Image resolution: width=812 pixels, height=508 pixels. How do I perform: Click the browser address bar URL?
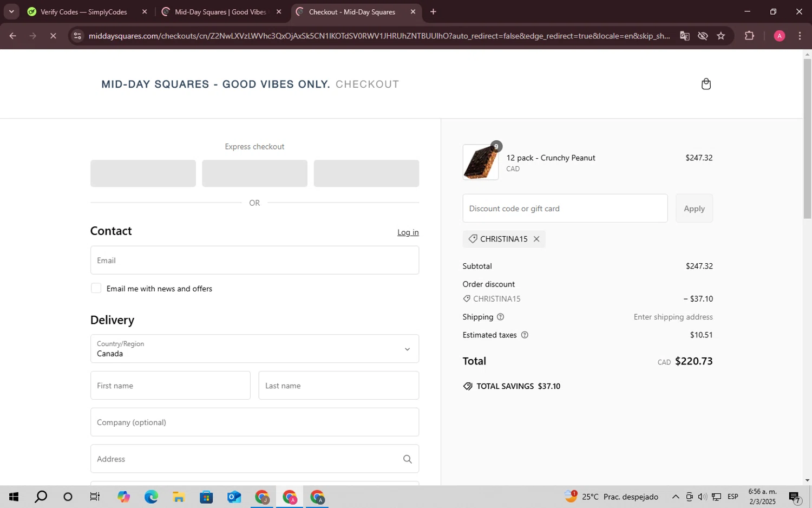tap(379, 36)
